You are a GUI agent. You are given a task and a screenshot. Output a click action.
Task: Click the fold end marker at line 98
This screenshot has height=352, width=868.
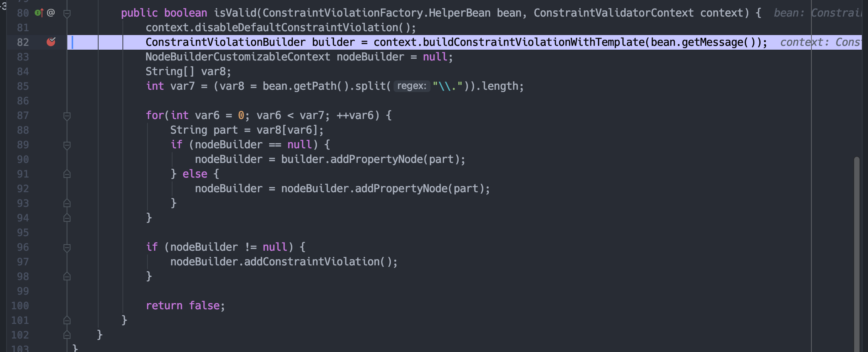click(x=67, y=276)
